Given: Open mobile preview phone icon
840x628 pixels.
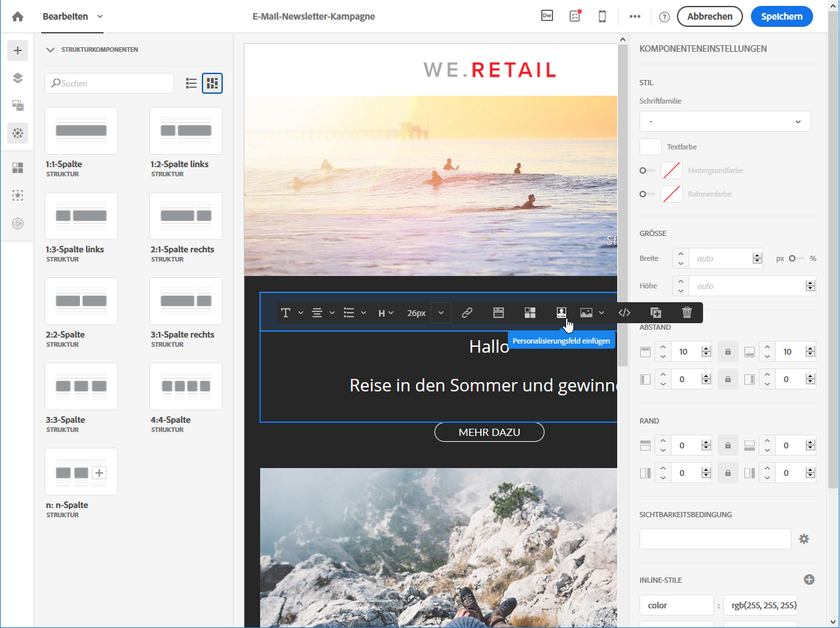Looking at the screenshot, I should click(x=602, y=16).
